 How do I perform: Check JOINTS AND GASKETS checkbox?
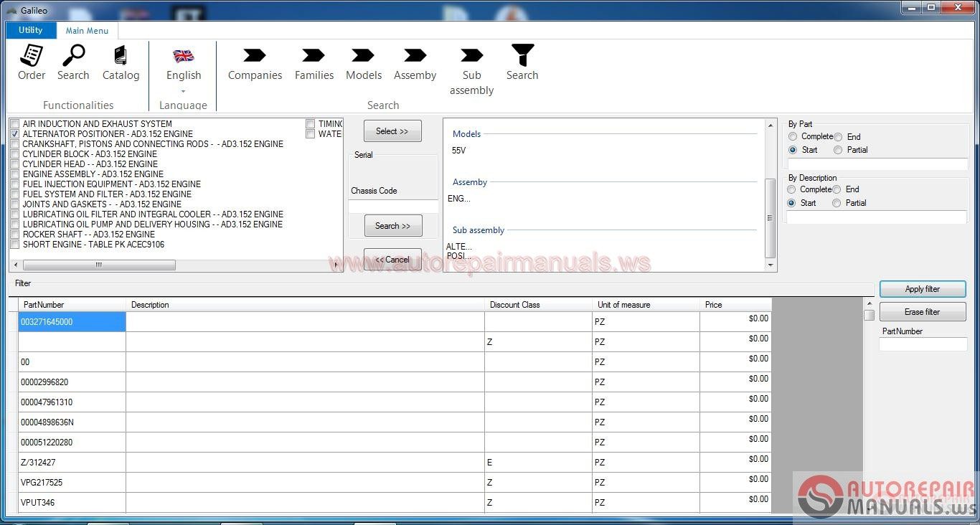[x=15, y=204]
